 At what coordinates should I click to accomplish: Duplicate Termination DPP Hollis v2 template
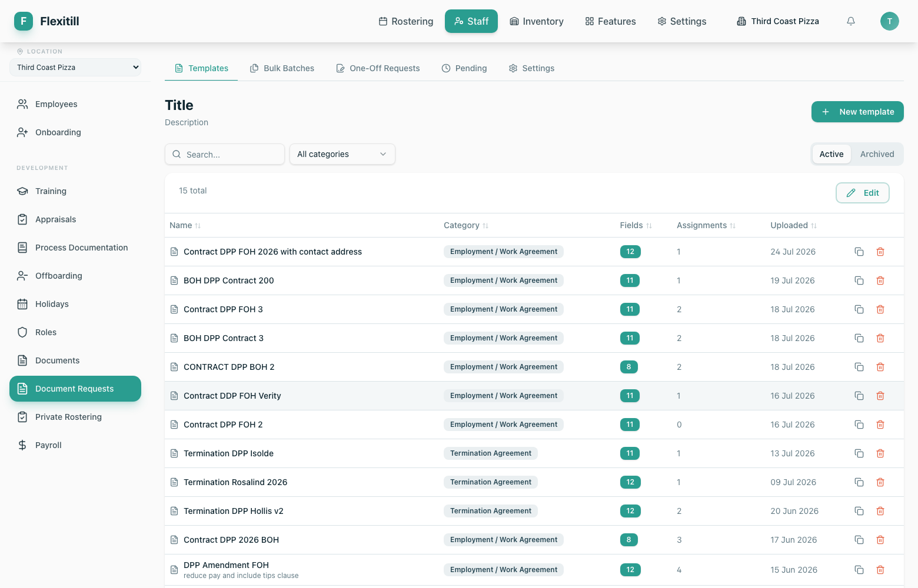tap(859, 511)
